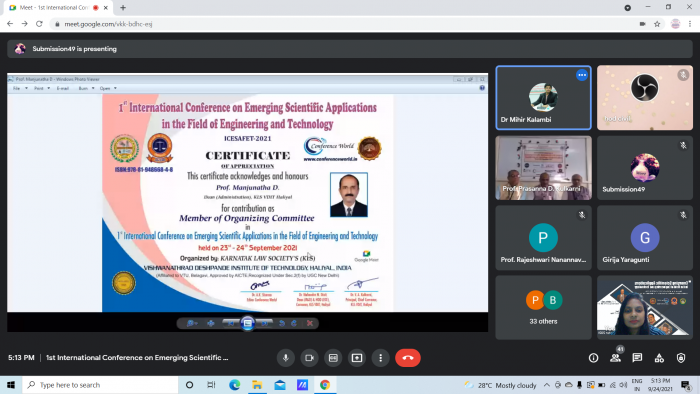The image size is (700, 394).
Task: Open File Explorer from taskbar
Action: tap(257, 385)
